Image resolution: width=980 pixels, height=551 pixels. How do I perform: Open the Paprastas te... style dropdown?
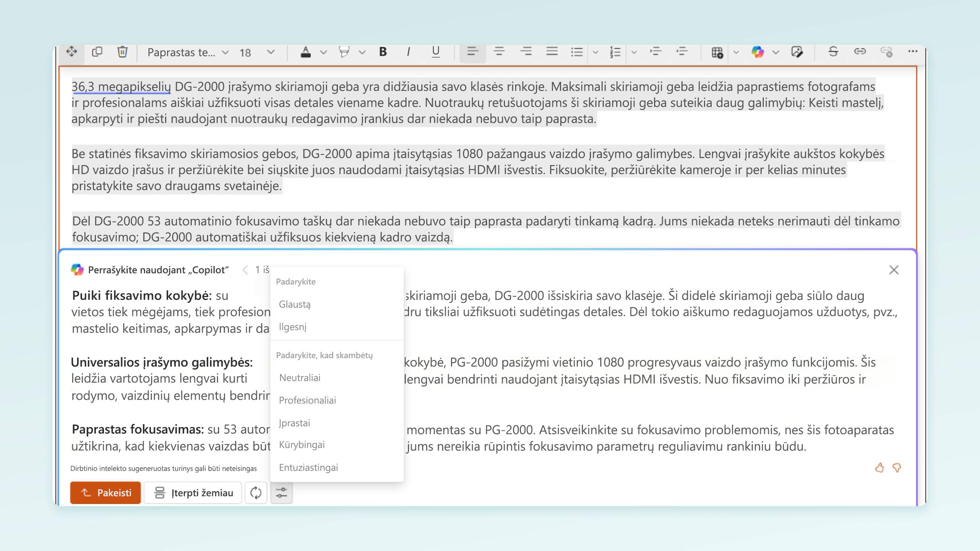(188, 52)
